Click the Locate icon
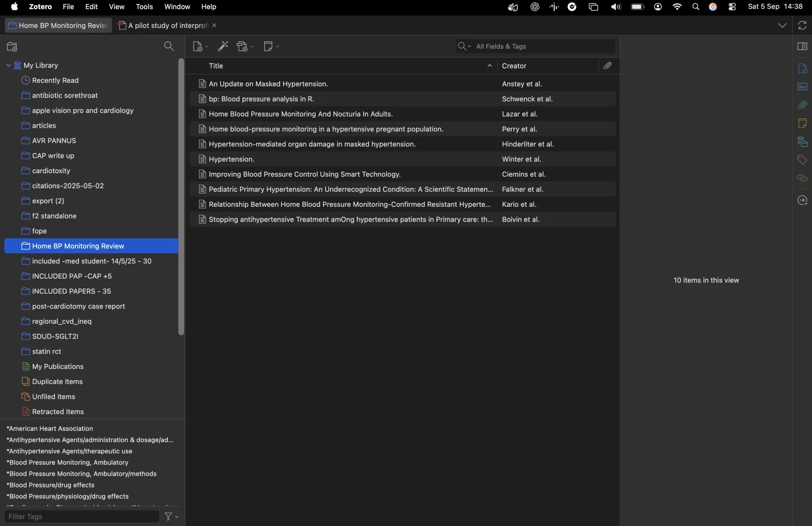This screenshot has height=526, width=812. coord(803,200)
